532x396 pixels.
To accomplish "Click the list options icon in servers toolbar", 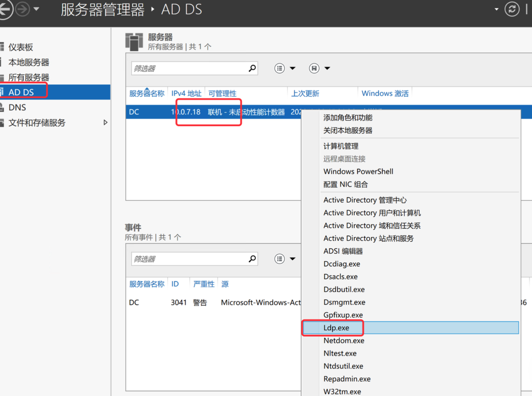I will coord(280,68).
